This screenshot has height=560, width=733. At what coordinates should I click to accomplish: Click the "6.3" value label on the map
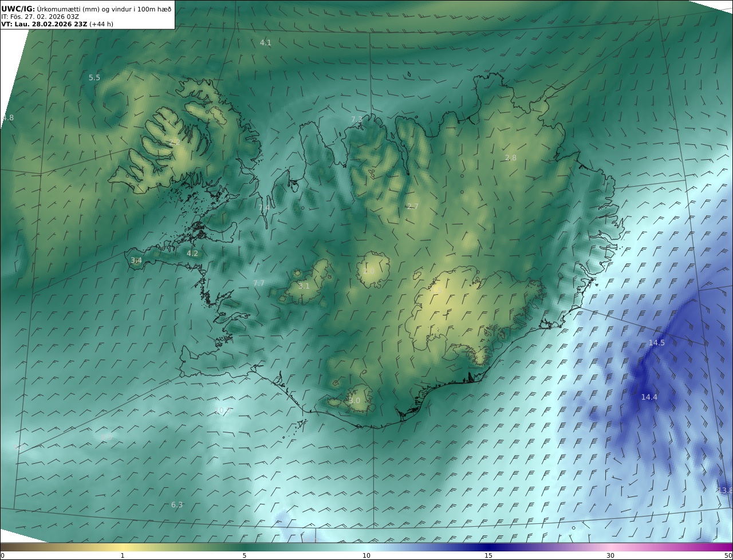[x=177, y=504]
